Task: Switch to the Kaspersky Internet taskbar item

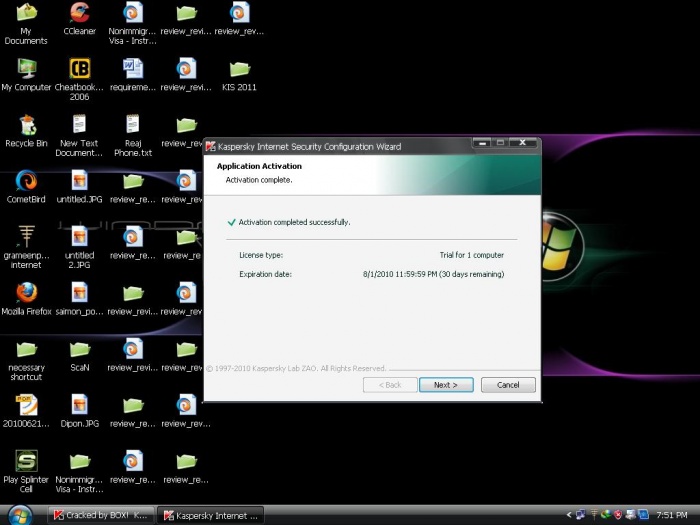Action: 211,515
